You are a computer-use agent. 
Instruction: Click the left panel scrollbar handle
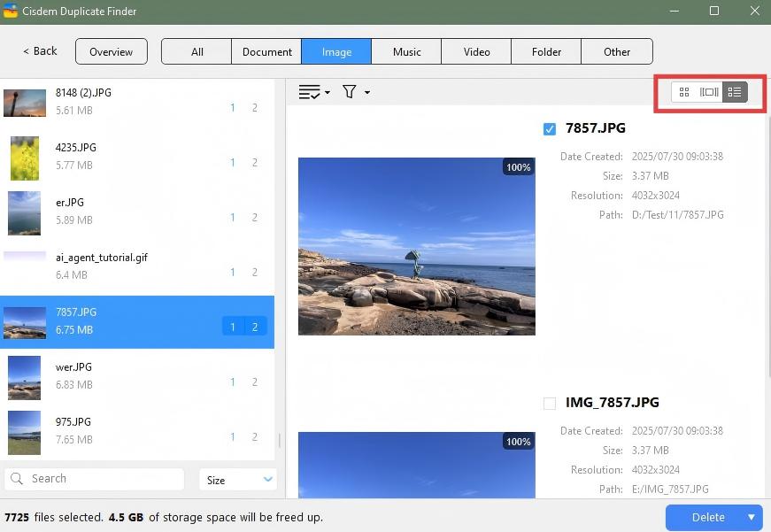[x=280, y=440]
